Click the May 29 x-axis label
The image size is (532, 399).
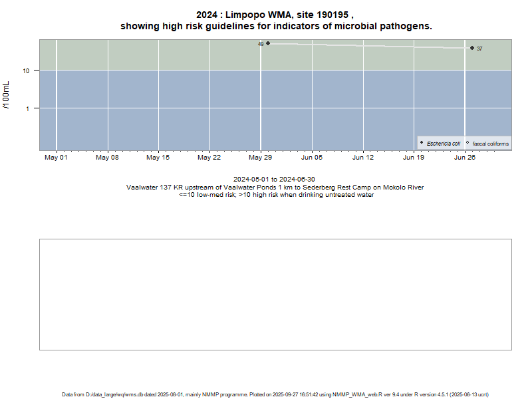(x=260, y=158)
